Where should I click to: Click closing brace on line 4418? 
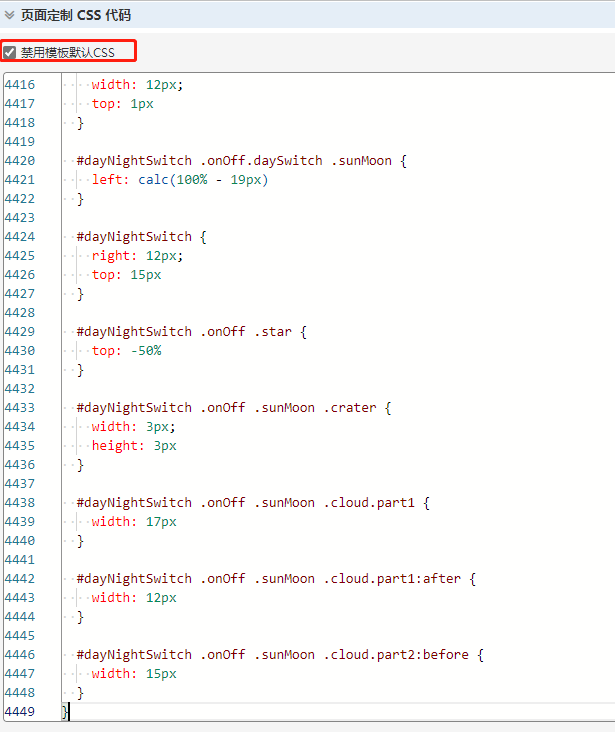click(80, 123)
